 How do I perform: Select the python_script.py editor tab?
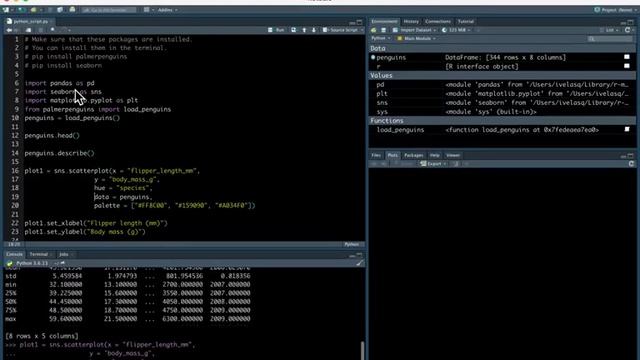pyautogui.click(x=31, y=21)
